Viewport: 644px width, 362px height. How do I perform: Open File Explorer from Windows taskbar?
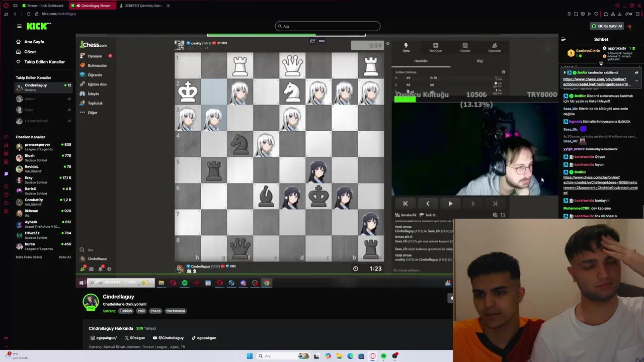click(x=339, y=356)
